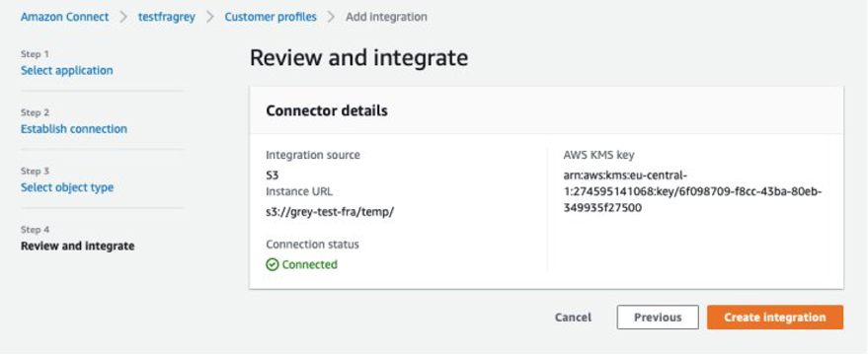The height and width of the screenshot is (355, 868).
Task: Select Step 4 Review and integrate
Action: [x=77, y=247]
